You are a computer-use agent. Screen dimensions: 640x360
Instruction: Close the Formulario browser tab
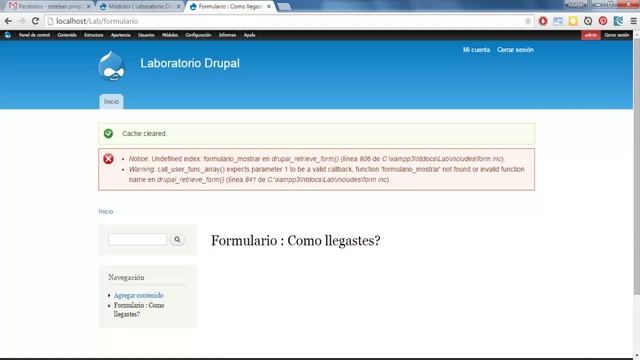coord(269,7)
